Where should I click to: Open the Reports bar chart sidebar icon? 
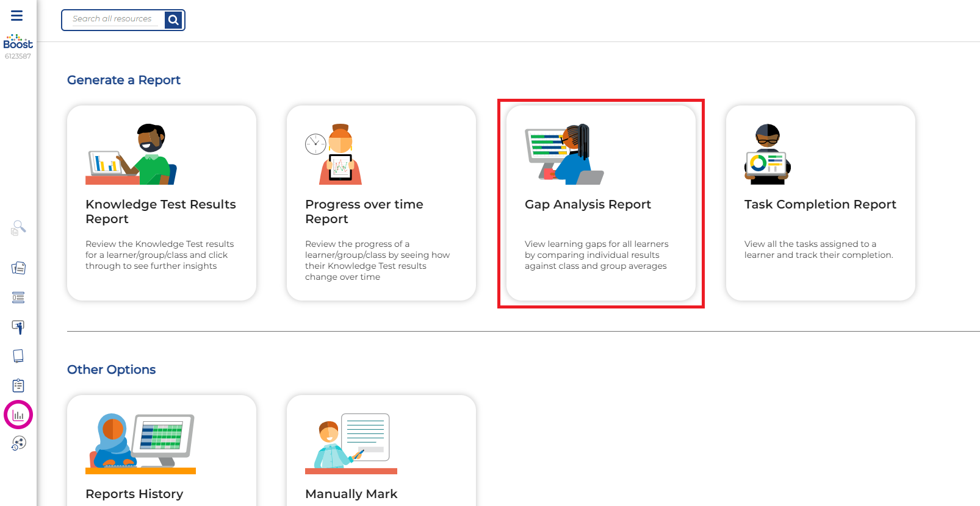(x=18, y=415)
